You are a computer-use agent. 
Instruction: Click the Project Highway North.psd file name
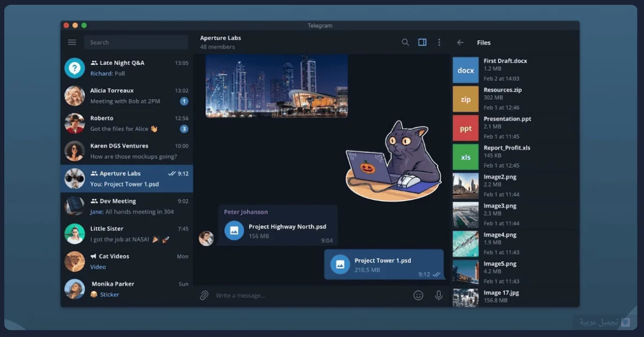pos(287,227)
